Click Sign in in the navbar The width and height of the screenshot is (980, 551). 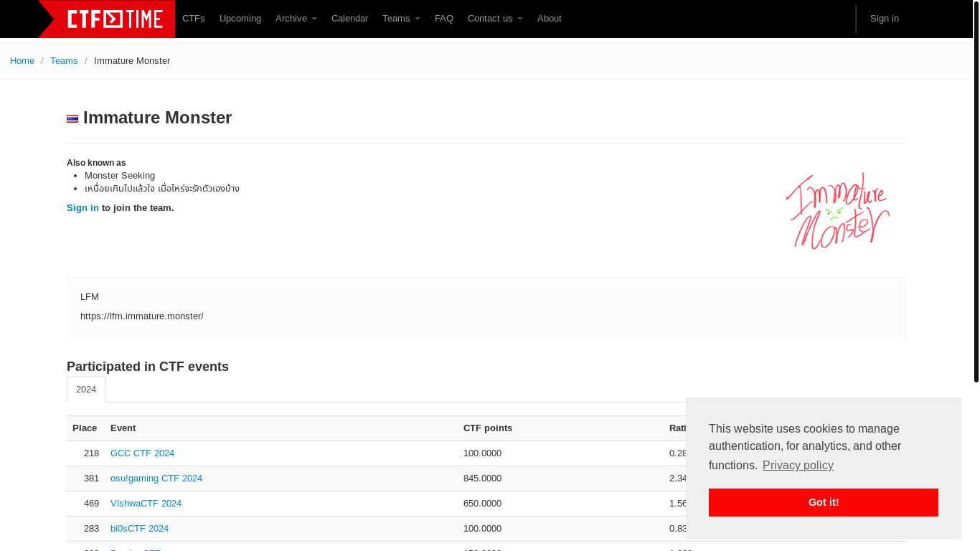click(x=885, y=19)
